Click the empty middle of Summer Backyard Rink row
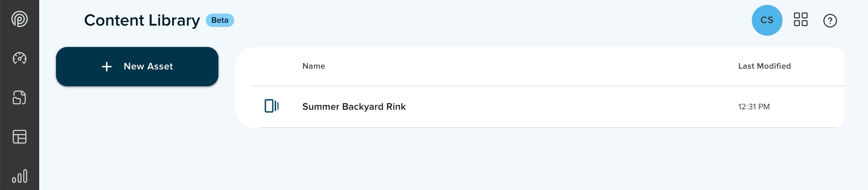This screenshot has width=868, height=190. point(570,107)
